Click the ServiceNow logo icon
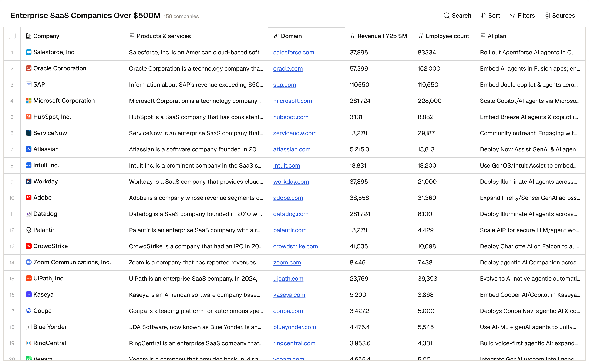Viewport: 589px width, 364px height. tap(29, 133)
